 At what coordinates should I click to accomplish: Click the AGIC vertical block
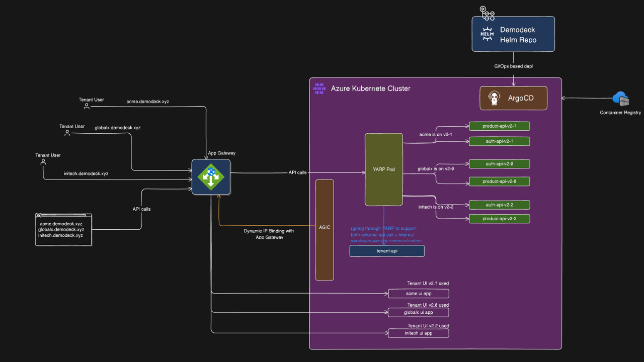(324, 230)
